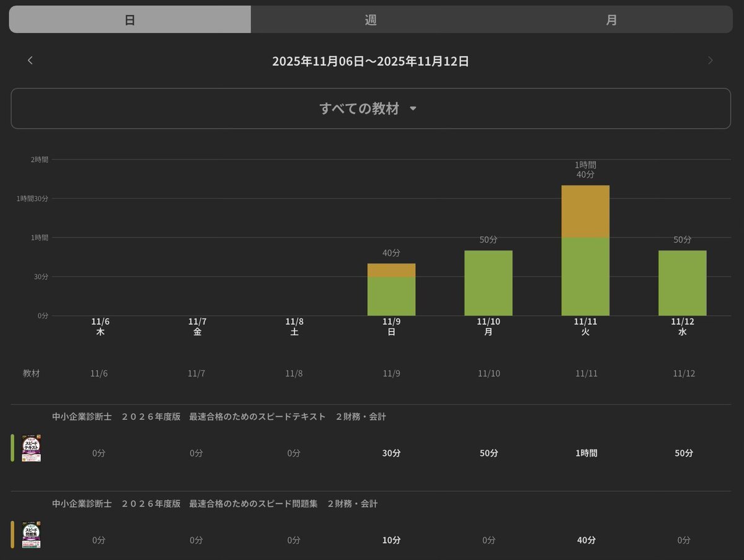Screen dimensions: 744x560
Task: Click the dropdown arrow beside すべての教材
Action: click(x=414, y=109)
